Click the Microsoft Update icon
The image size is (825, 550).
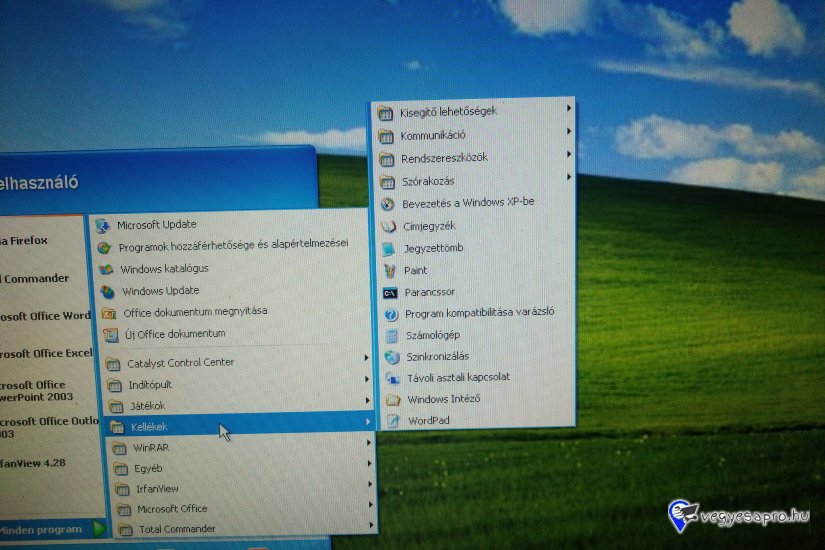point(102,225)
